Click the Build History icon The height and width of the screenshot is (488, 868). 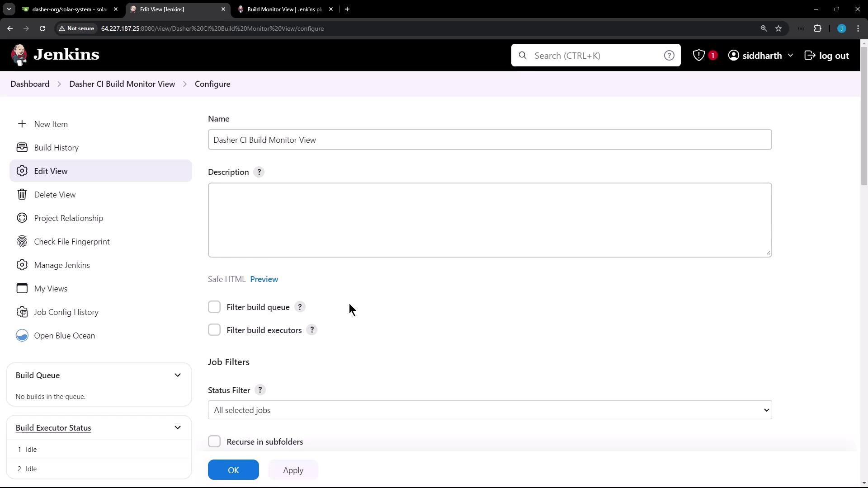click(22, 148)
